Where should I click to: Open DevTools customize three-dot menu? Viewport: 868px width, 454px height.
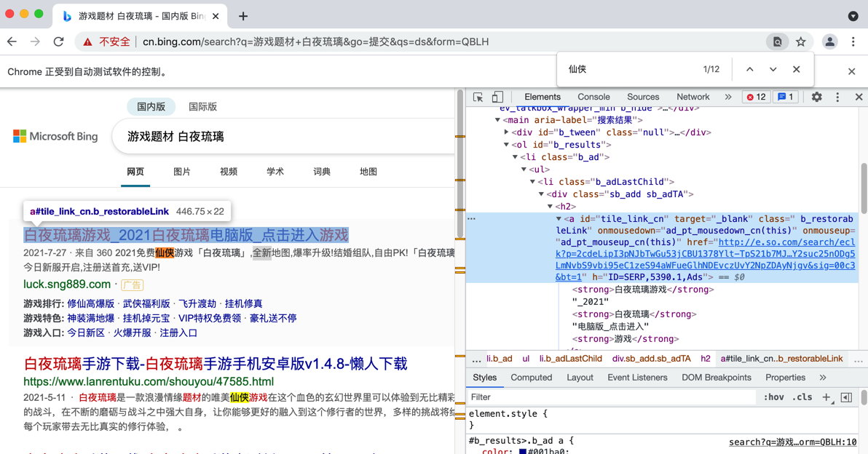tap(837, 97)
